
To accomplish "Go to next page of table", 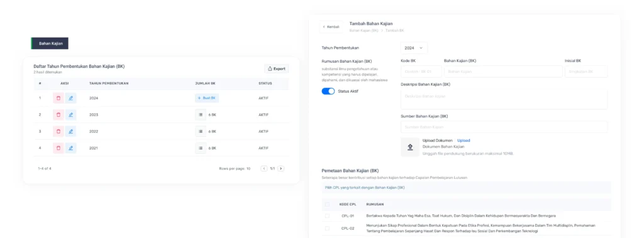I will coord(281,168).
